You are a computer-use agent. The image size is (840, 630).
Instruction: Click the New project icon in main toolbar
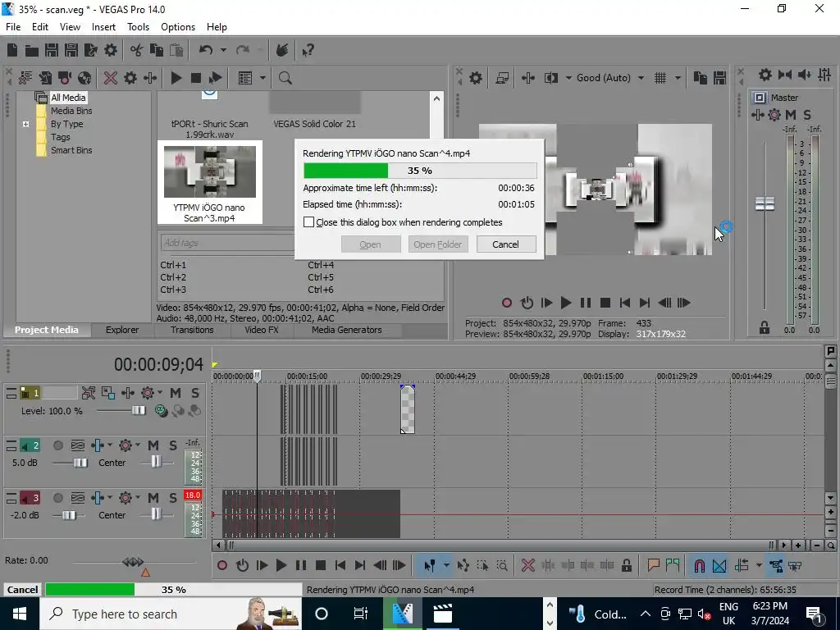[12, 50]
